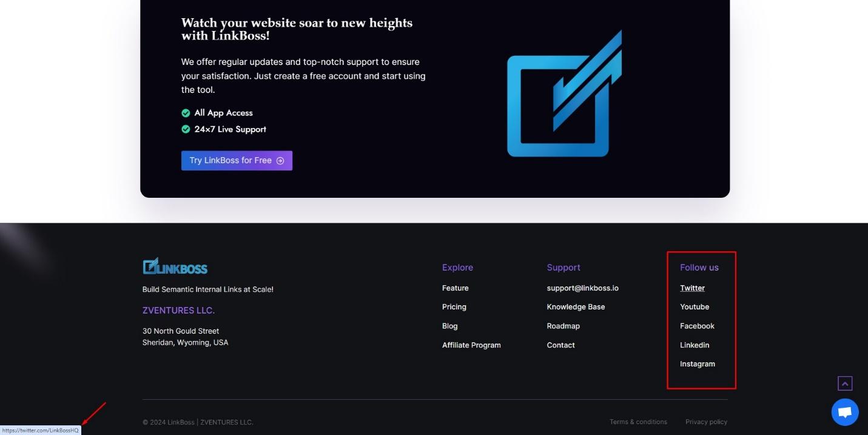Screen dimensions: 868x435
Task: Click the © 2024 LinkBoss copyright text
Action: 198,422
